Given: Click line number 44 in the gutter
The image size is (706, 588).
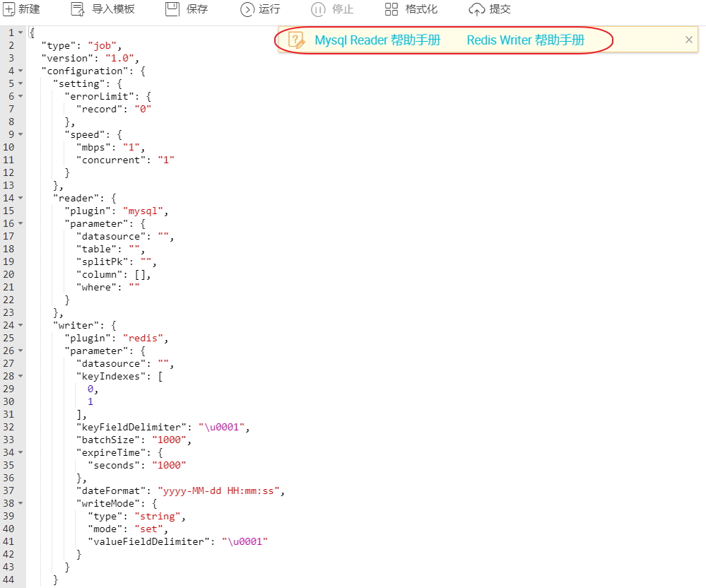Looking at the screenshot, I should pos(8,580).
